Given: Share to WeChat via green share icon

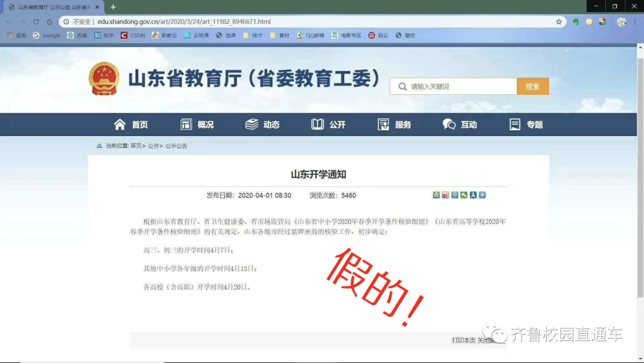Looking at the screenshot, I should [464, 195].
